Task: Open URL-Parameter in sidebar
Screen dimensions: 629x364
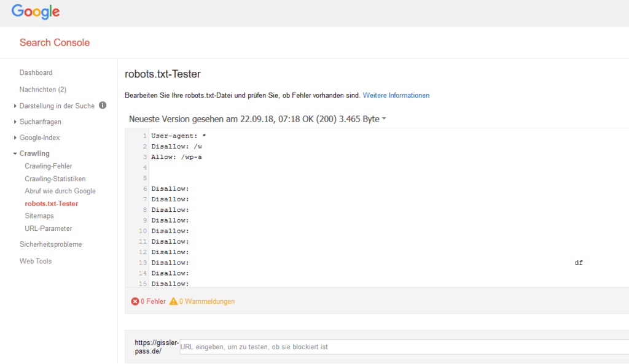Action: point(48,228)
